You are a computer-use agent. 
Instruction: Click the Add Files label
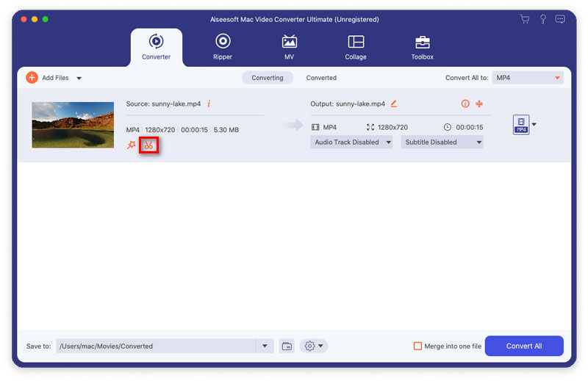55,78
